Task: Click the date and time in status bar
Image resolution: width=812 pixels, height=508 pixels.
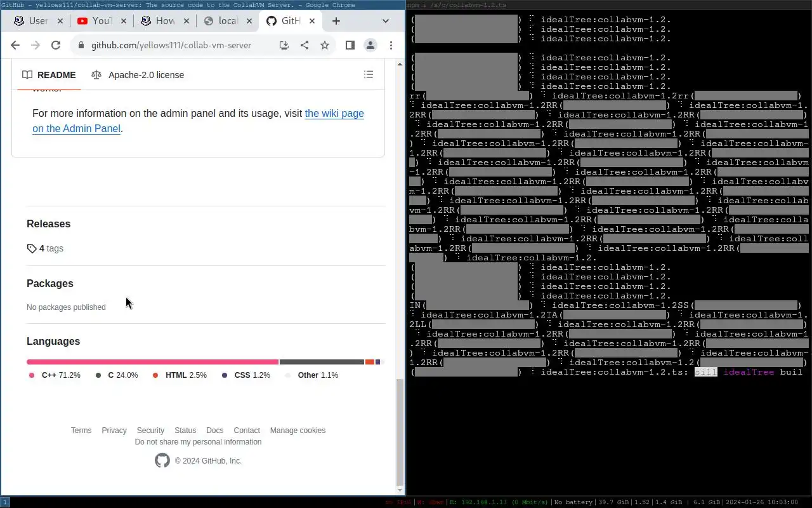Action: coord(761,502)
